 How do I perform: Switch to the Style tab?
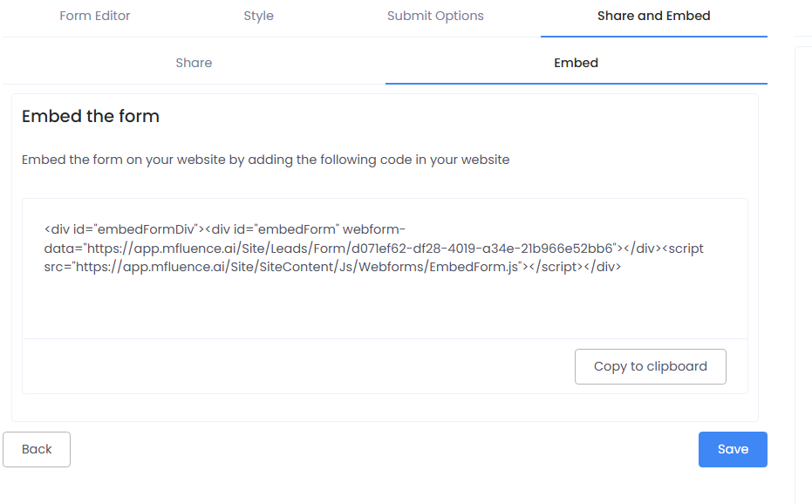point(258,16)
